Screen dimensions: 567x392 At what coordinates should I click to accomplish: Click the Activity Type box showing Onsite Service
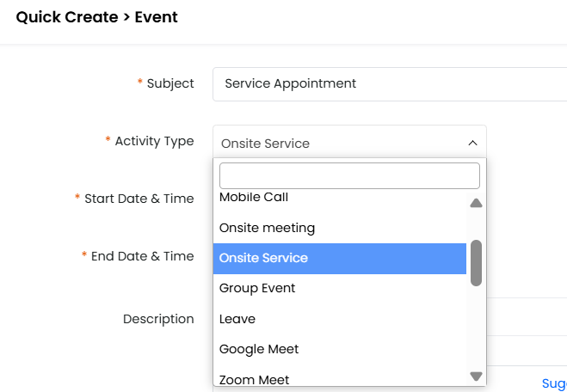340,143
